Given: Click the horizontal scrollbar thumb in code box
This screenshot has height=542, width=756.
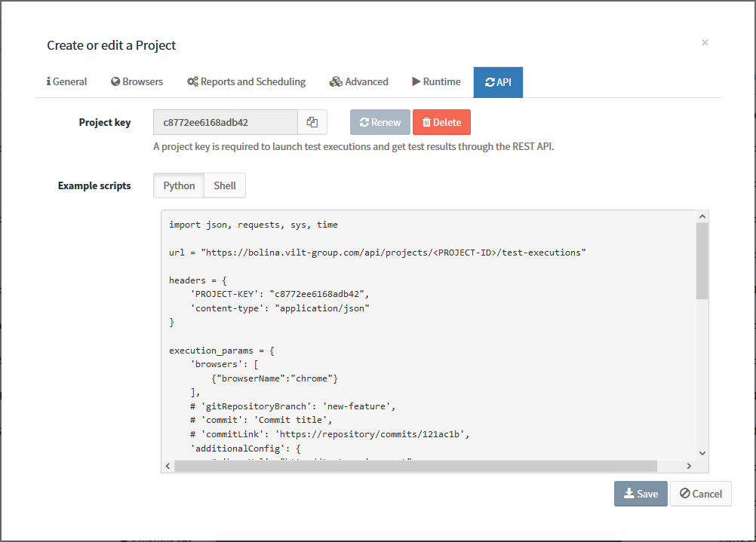Looking at the screenshot, I should tap(416, 466).
